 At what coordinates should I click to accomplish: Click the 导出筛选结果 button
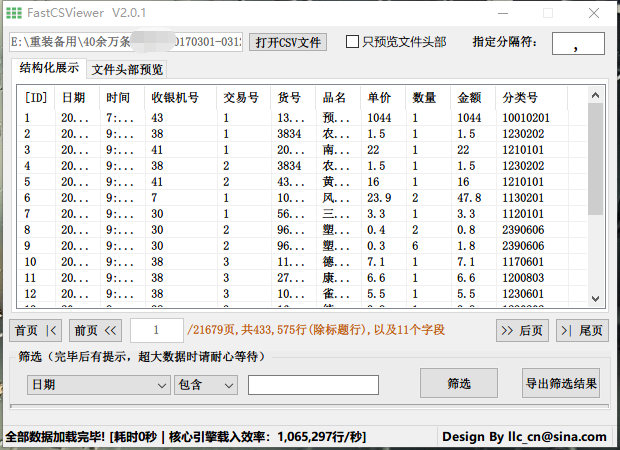pyautogui.click(x=561, y=384)
